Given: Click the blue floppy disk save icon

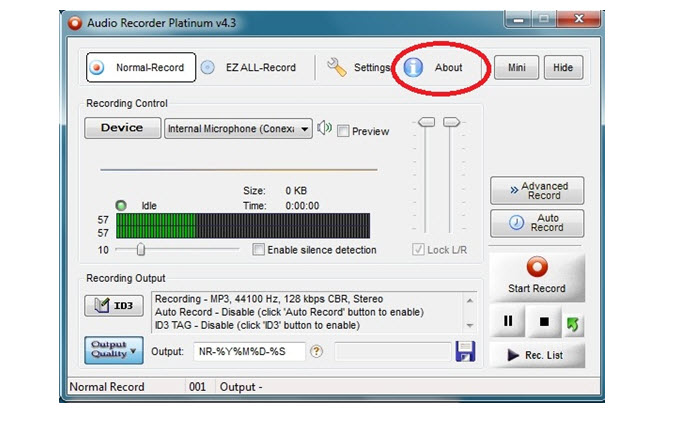Looking at the screenshot, I should [465, 351].
